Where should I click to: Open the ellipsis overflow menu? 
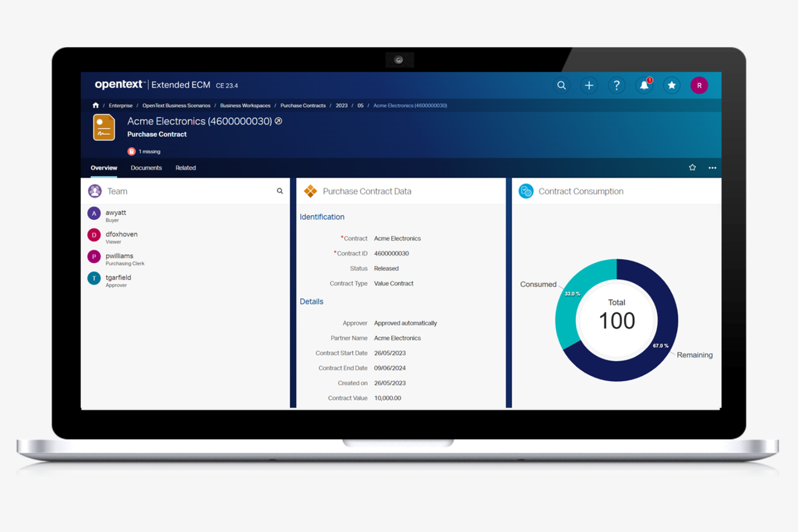point(712,168)
